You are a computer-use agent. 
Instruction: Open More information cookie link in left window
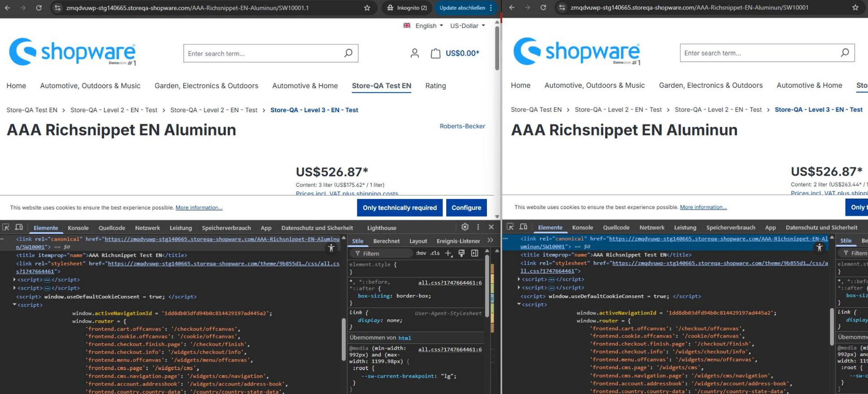(199, 208)
